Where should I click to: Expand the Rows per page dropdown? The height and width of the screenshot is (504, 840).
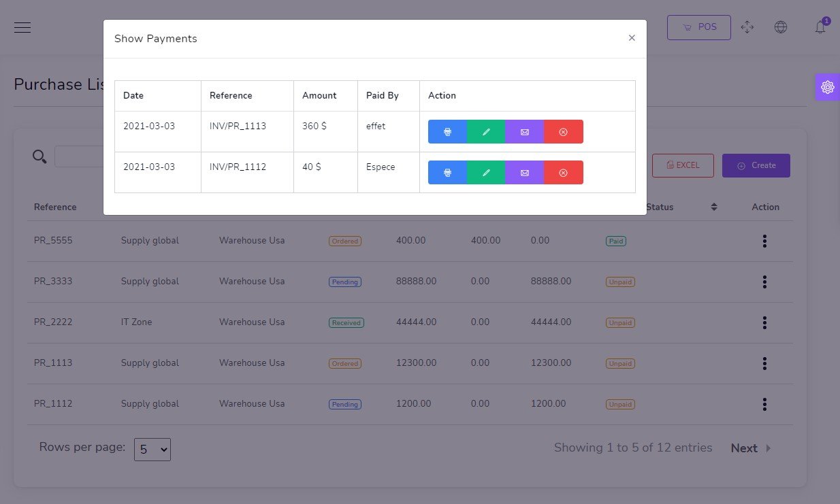coord(152,449)
